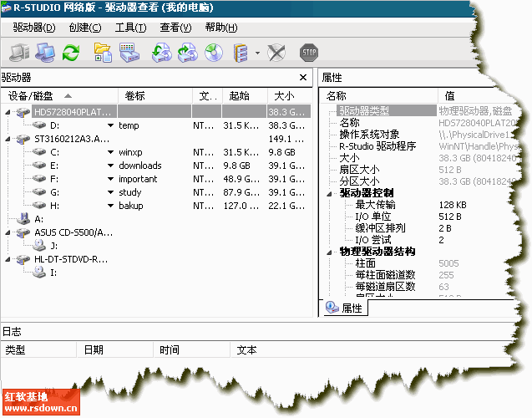Select the ASUS CD-S500 drive entry
The image size is (532, 418).
(x=72, y=232)
